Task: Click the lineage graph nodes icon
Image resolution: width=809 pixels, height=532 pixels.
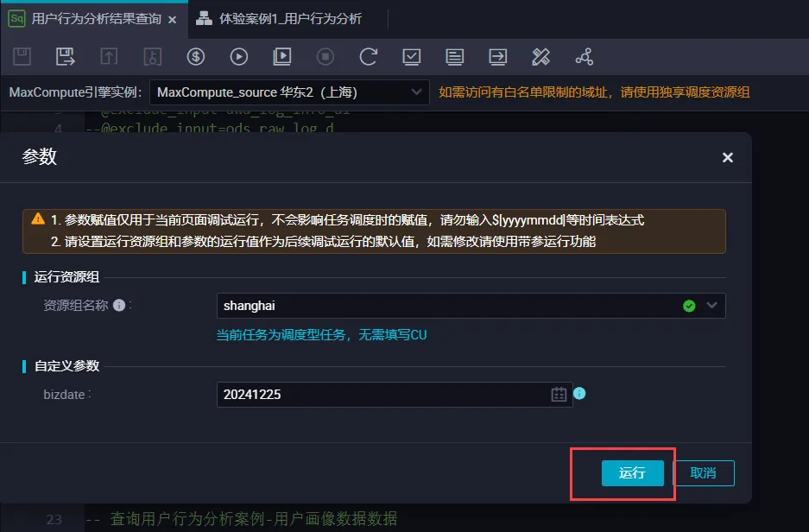Action: [584, 57]
